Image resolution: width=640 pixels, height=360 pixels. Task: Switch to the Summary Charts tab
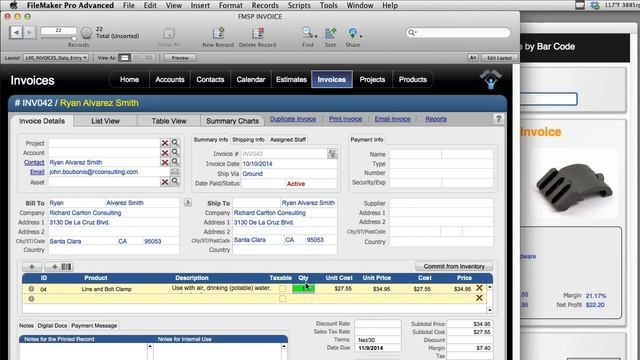click(x=232, y=121)
